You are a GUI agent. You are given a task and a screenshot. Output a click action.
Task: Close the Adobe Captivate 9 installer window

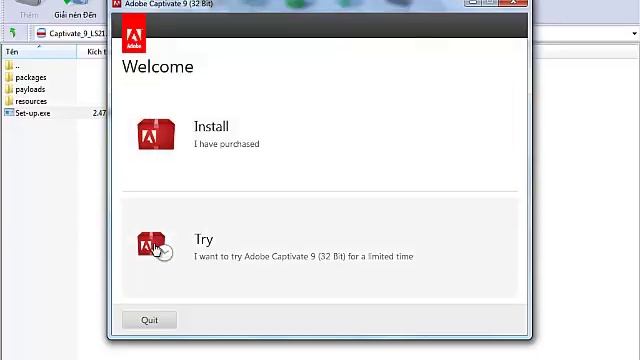click(513, 3)
